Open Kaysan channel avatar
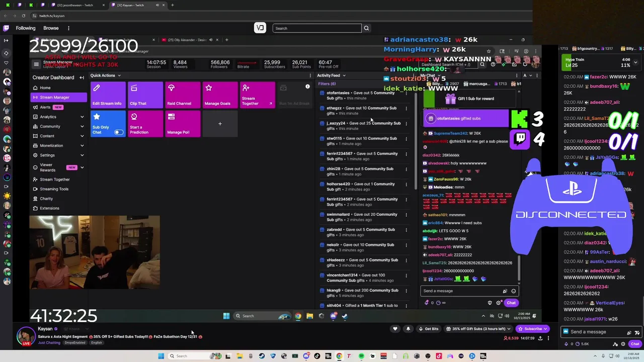Screen dimensions: 644x362 click(26, 336)
